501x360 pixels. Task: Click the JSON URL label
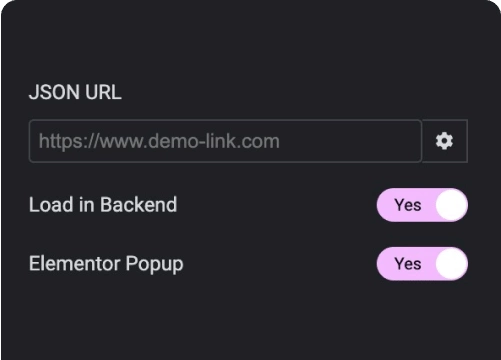[x=75, y=92]
